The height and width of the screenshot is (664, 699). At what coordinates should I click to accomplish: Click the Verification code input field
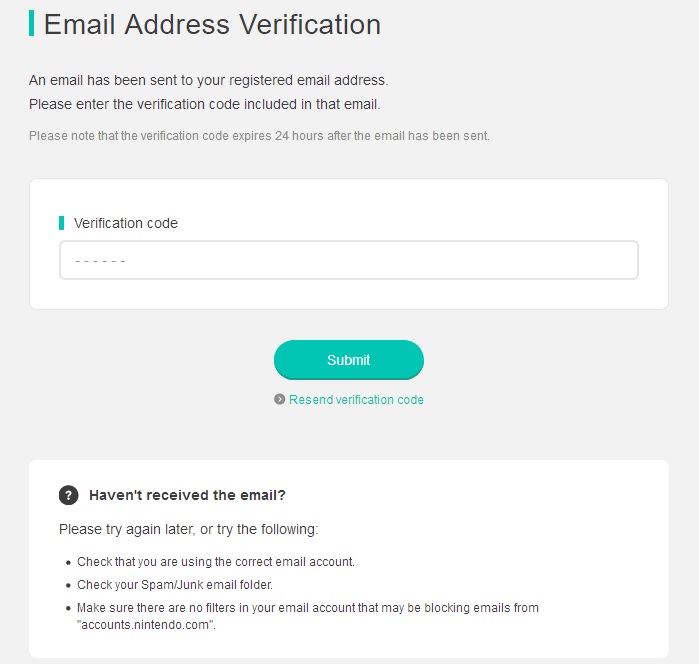[349, 260]
